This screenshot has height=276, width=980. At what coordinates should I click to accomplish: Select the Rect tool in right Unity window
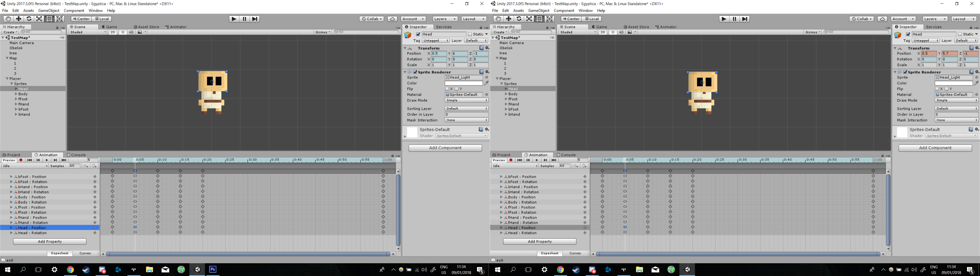539,19
